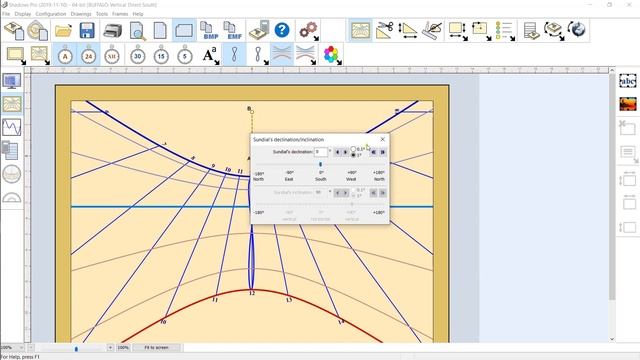Open the data tables view in sidebar
Screen dimensions: 640x360
tap(11, 150)
